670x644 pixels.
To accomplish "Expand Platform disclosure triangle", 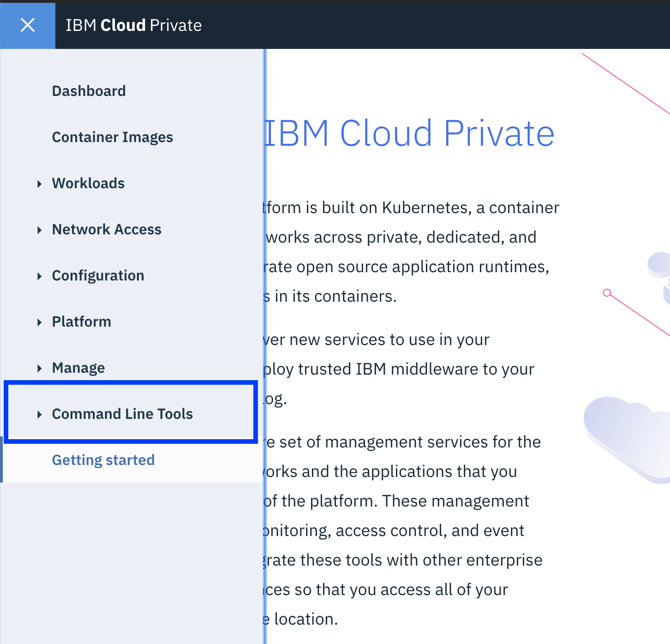I will click(40, 322).
